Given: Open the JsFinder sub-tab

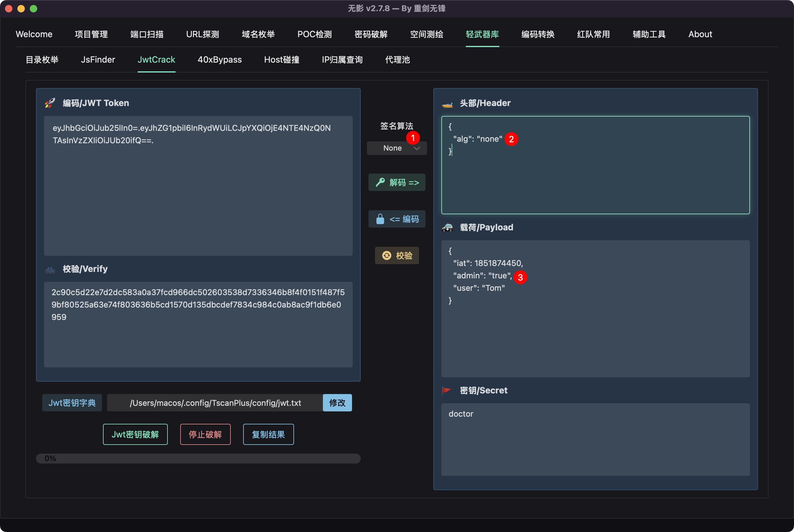Looking at the screenshot, I should tap(98, 60).
